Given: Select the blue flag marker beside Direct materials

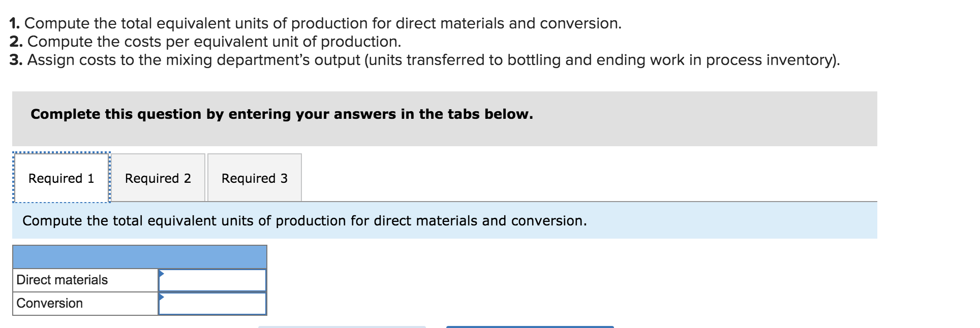Looking at the screenshot, I should click(162, 274).
